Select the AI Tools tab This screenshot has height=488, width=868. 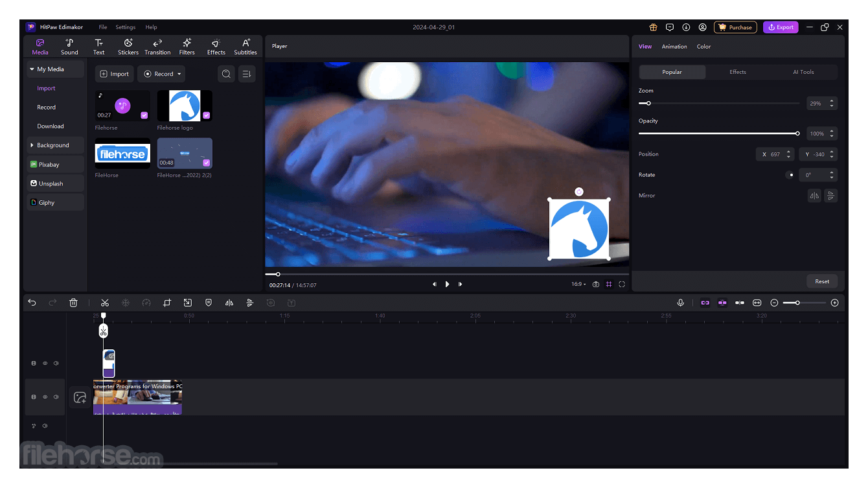click(x=803, y=72)
